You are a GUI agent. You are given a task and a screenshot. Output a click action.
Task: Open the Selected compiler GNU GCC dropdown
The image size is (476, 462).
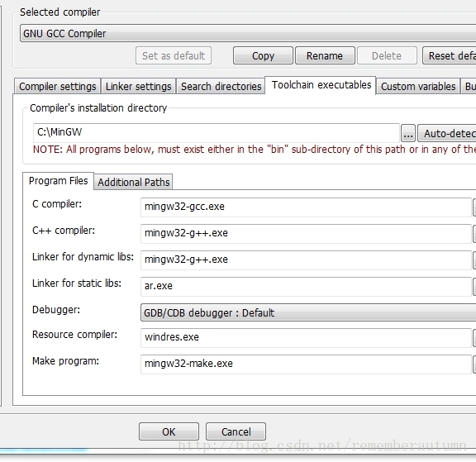(x=248, y=33)
